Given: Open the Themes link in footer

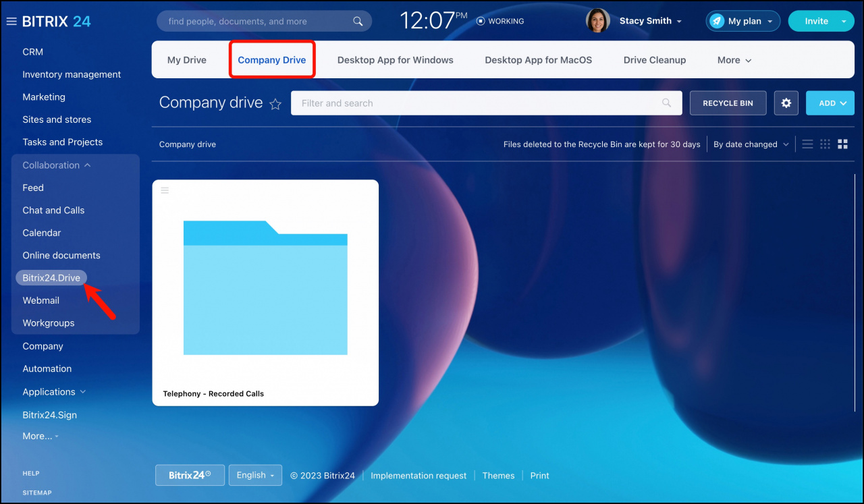Looking at the screenshot, I should (x=498, y=476).
